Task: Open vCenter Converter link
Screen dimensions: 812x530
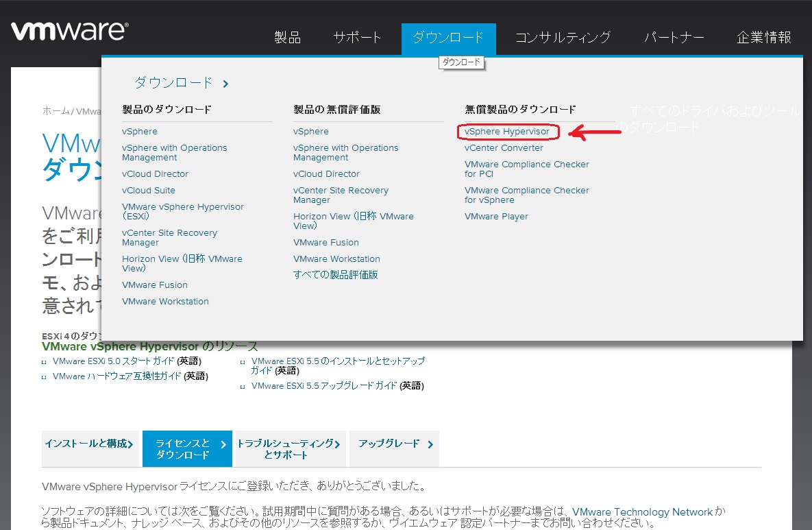Action: pos(504,148)
